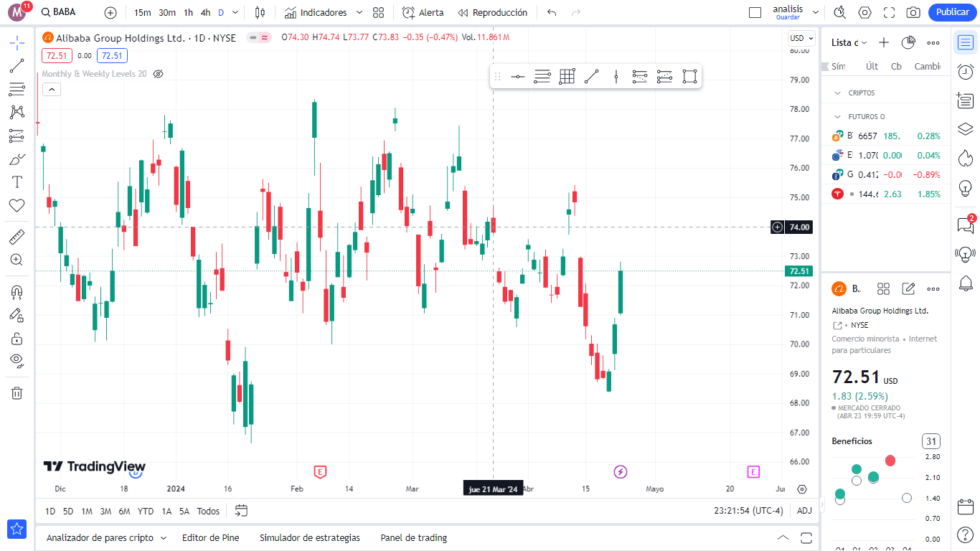The image size is (980, 551).
Task: Select the Text annotation tool
Action: tap(17, 182)
